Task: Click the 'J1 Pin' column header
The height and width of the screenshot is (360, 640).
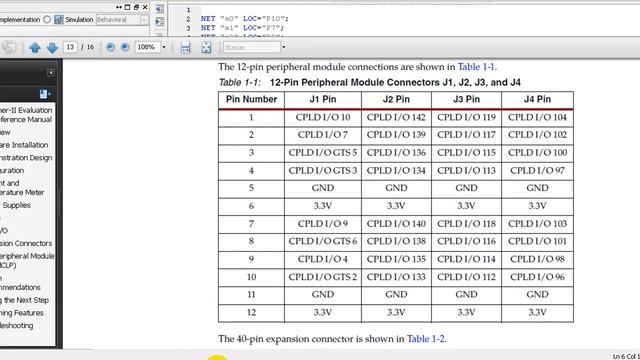Action: click(x=323, y=99)
